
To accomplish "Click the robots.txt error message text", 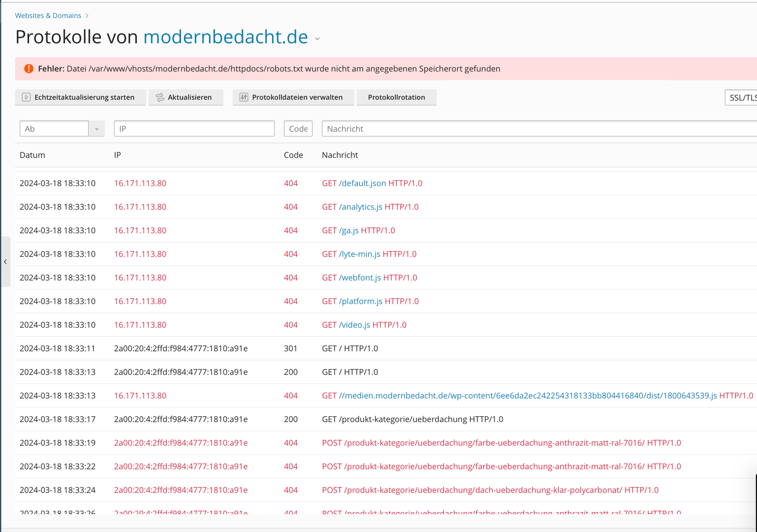I will click(x=269, y=69).
